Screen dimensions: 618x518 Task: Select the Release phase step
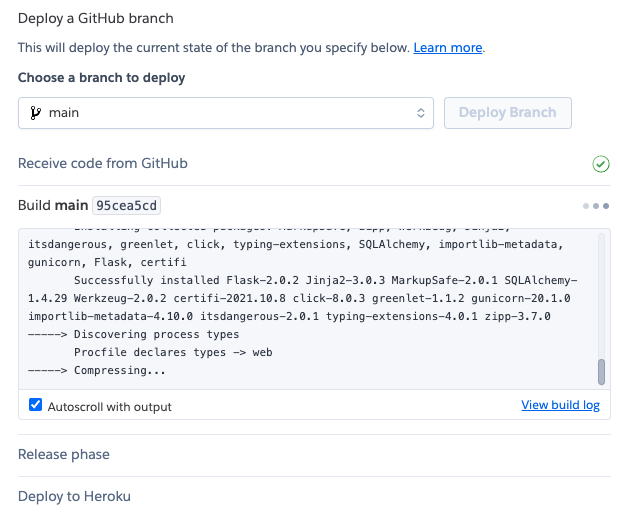(64, 454)
